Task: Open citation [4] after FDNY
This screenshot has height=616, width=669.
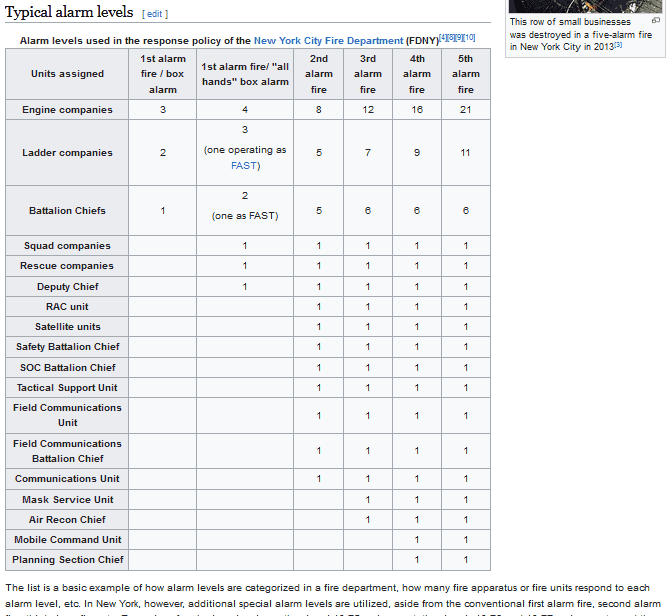Action: 443,38
